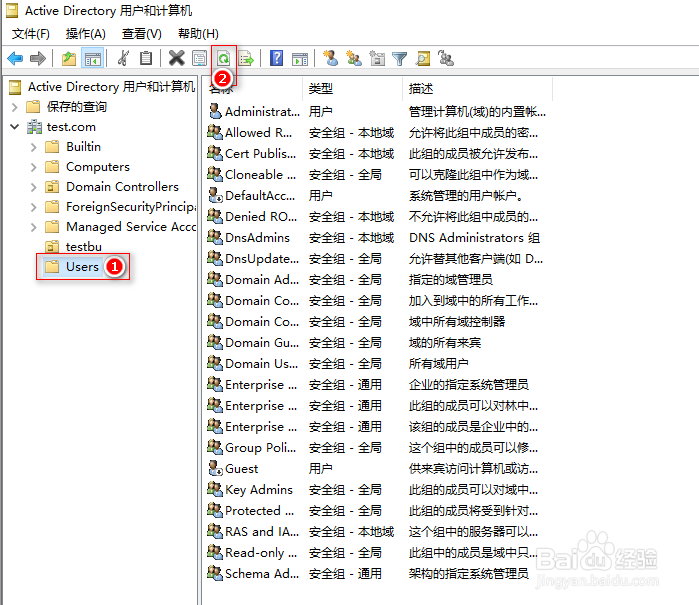Click the DefaultAccount disabled user icon
699x605 pixels.
tap(215, 195)
